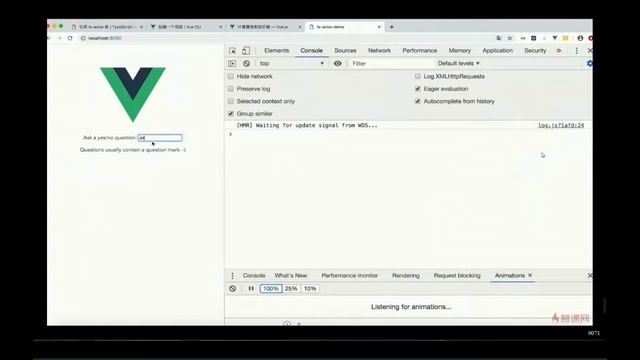This screenshot has height=360, width=640.
Task: Enable Selected context only checkbox
Action: 231,101
